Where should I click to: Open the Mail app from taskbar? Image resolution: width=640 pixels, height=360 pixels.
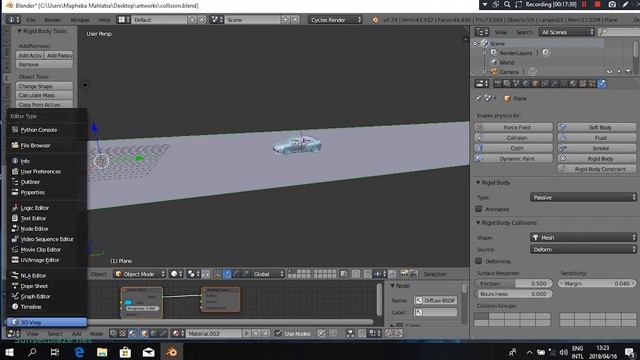click(149, 351)
